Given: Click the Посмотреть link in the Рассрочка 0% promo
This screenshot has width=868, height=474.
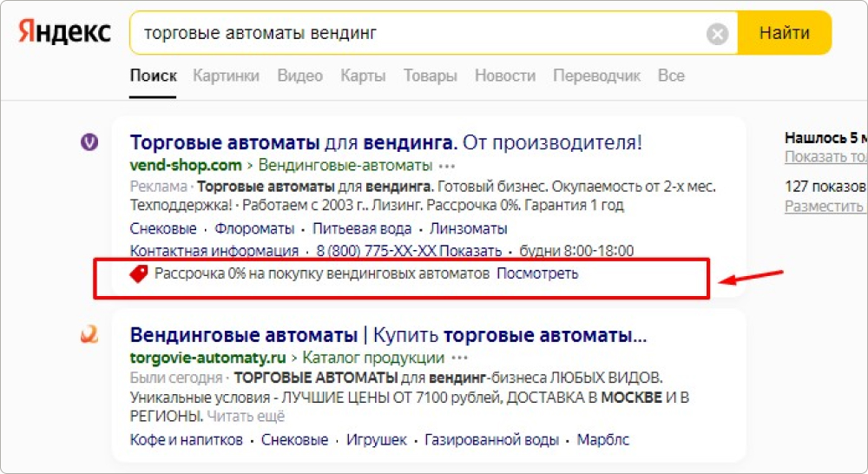Looking at the screenshot, I should point(537,273).
